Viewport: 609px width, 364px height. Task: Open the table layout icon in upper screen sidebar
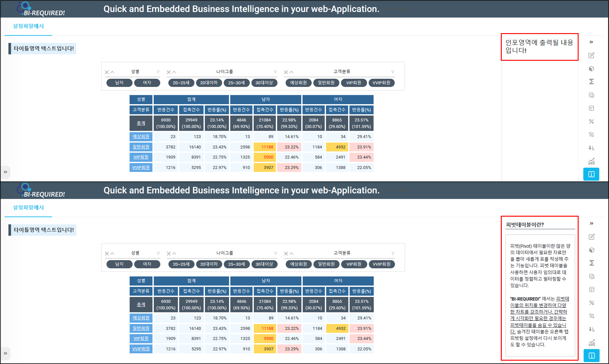(591, 108)
